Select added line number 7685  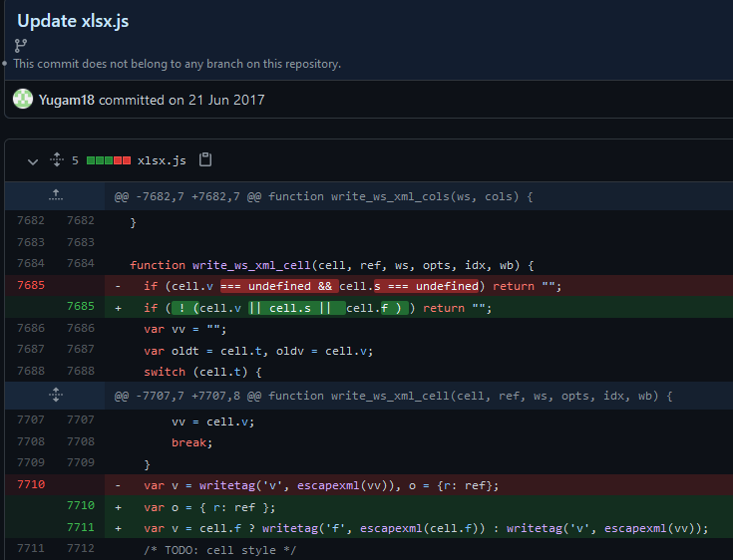click(x=81, y=308)
